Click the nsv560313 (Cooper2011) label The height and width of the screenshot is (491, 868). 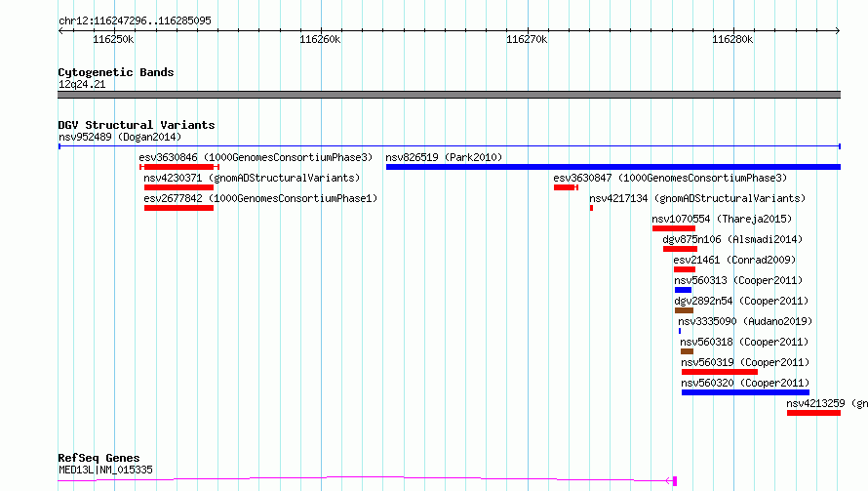coord(738,280)
